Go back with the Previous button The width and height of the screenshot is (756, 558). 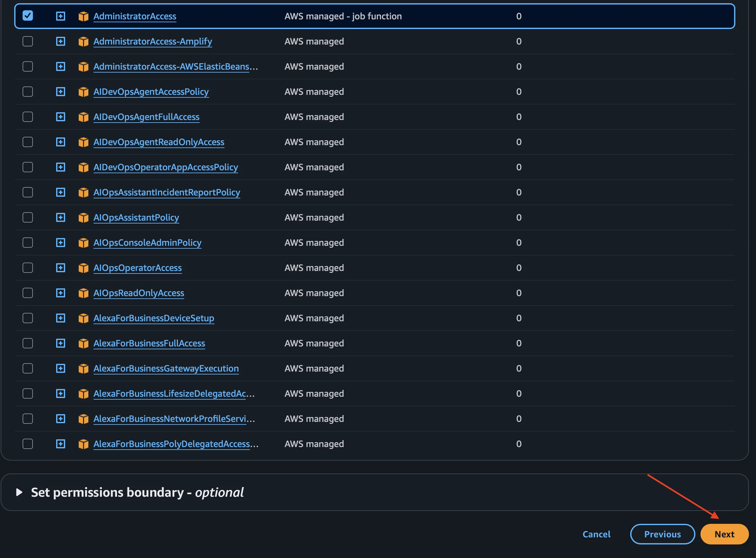662,534
